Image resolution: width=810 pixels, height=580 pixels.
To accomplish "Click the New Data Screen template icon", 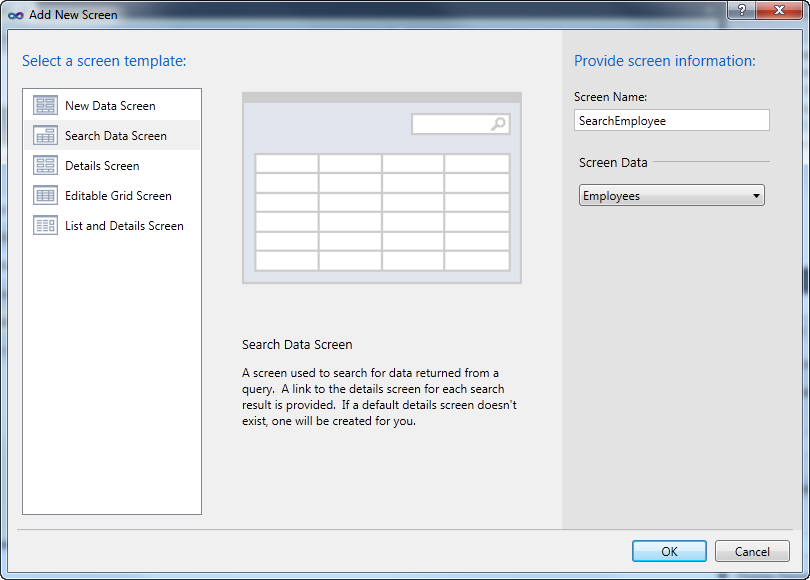I will point(45,105).
